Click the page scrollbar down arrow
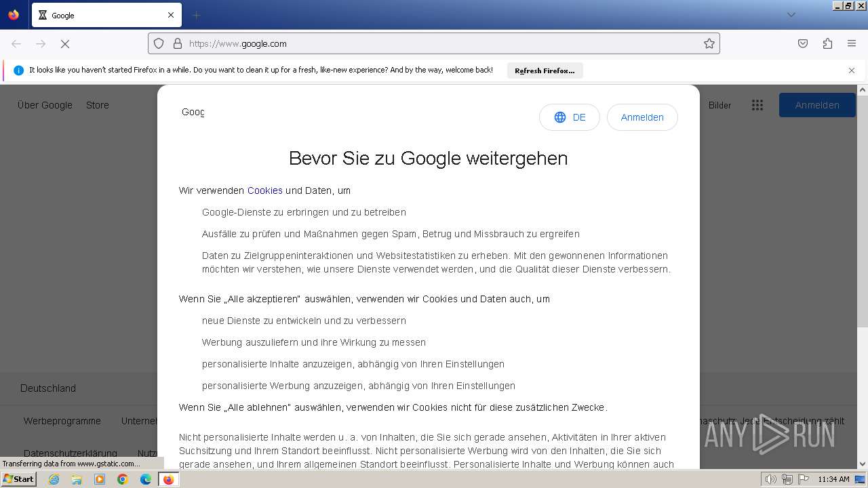This screenshot has height=488, width=868. pos(863,464)
